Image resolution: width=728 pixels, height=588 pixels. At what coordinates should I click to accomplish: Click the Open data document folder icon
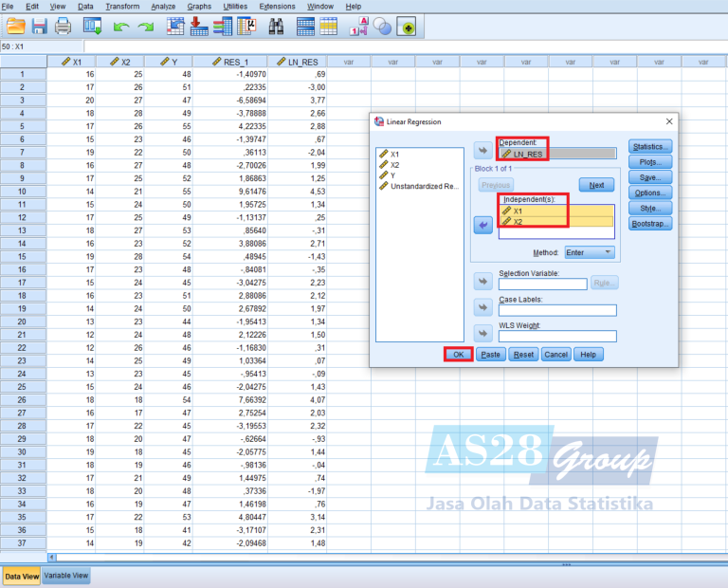tap(15, 27)
